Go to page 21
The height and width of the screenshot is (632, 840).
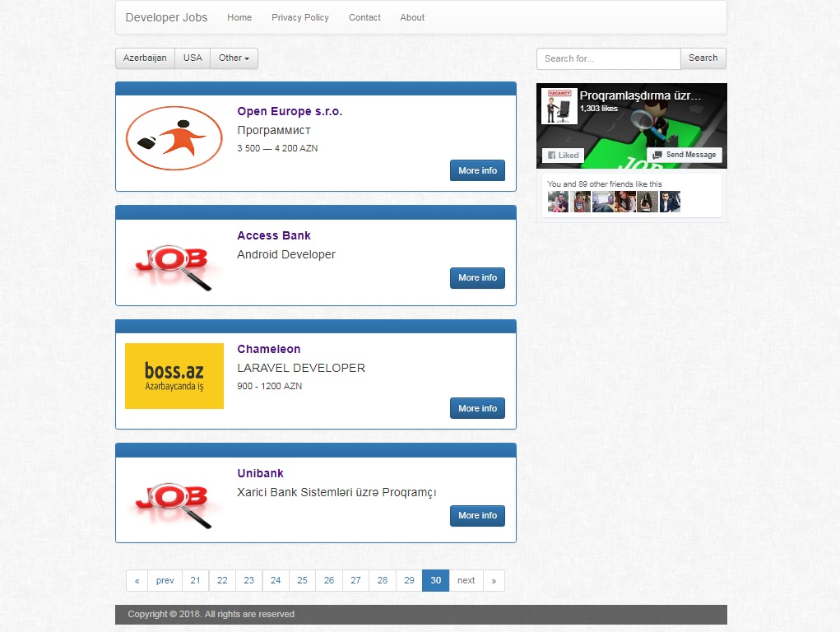[x=196, y=580]
